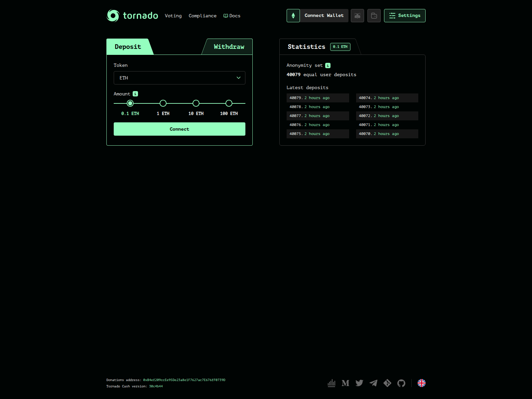This screenshot has height=399, width=532.
Task: Open the Compliance page
Action: pos(202,16)
